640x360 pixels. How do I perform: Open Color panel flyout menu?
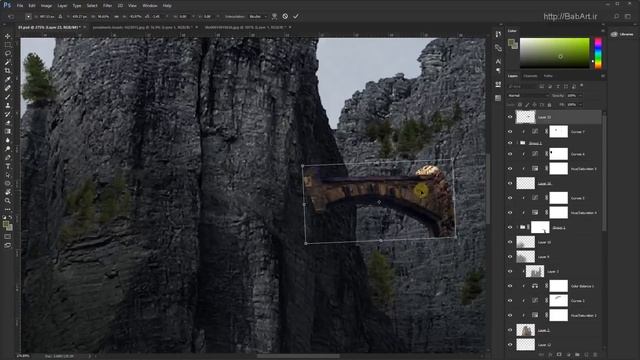(603, 31)
